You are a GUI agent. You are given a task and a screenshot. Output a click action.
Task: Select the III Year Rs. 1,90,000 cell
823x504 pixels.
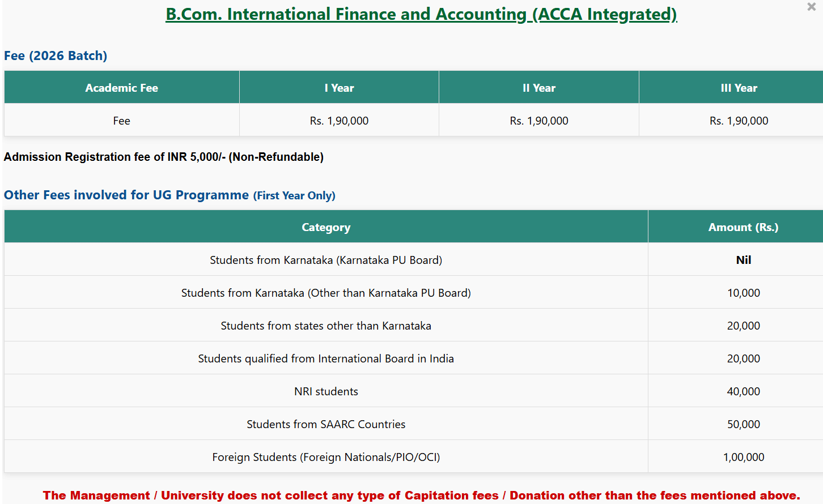(739, 121)
